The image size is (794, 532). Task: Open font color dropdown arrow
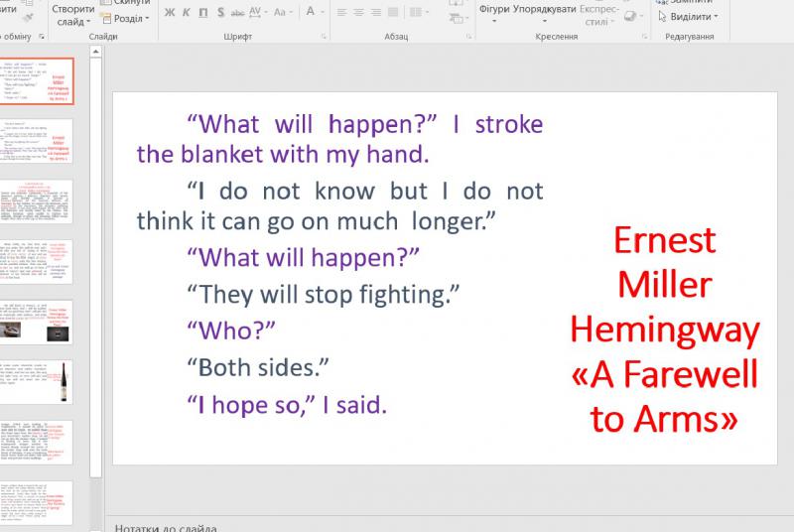pos(323,12)
